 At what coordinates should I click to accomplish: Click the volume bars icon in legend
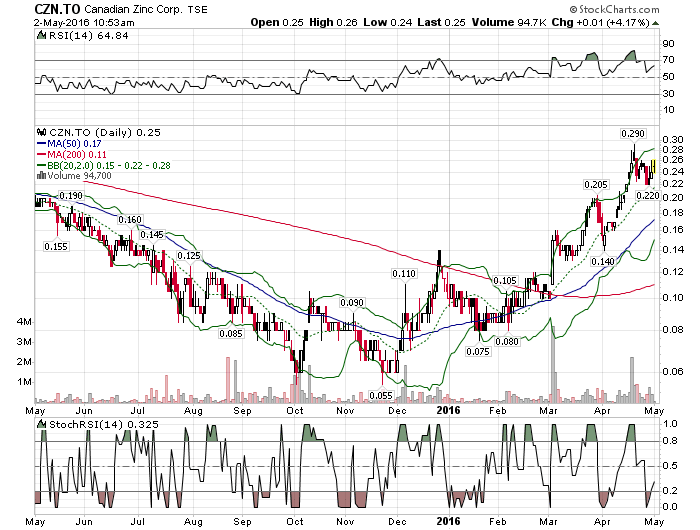click(42, 175)
